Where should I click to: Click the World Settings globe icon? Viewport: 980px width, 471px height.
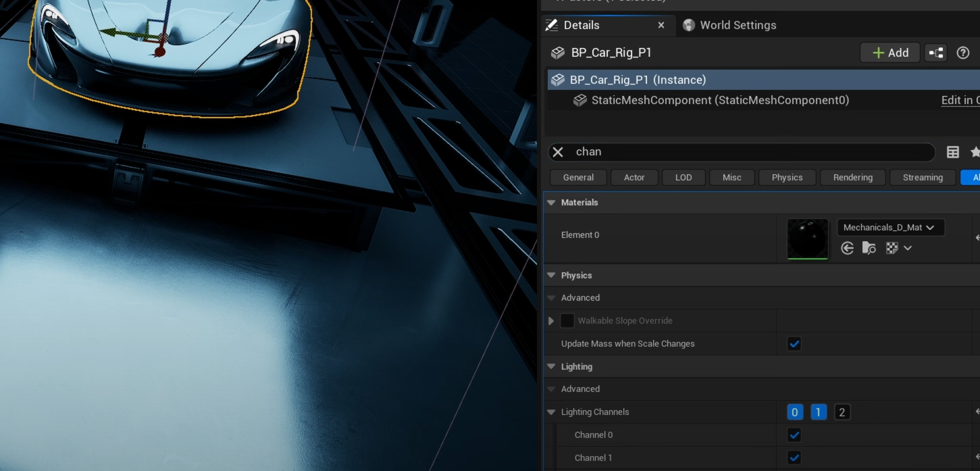(x=689, y=25)
